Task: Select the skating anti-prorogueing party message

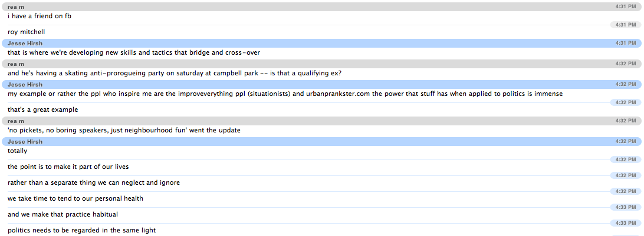Action: click(x=175, y=73)
